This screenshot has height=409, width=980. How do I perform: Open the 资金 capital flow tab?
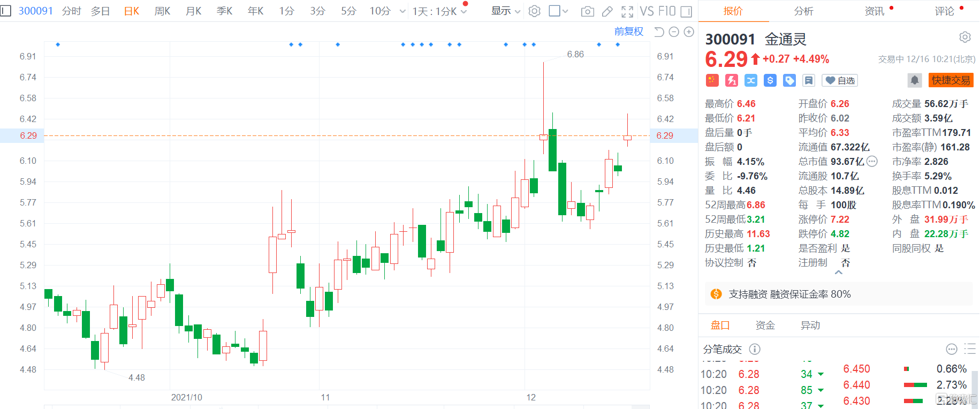pyautogui.click(x=765, y=325)
